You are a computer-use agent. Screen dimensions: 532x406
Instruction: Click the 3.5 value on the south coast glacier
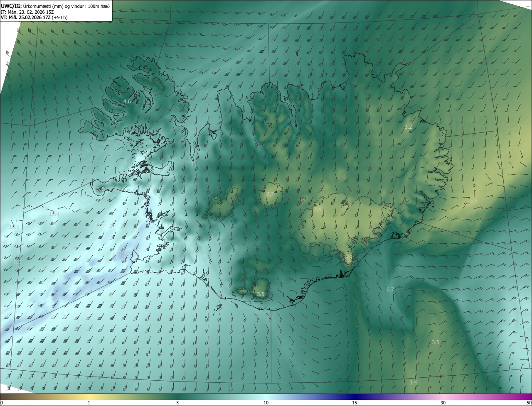261,294
